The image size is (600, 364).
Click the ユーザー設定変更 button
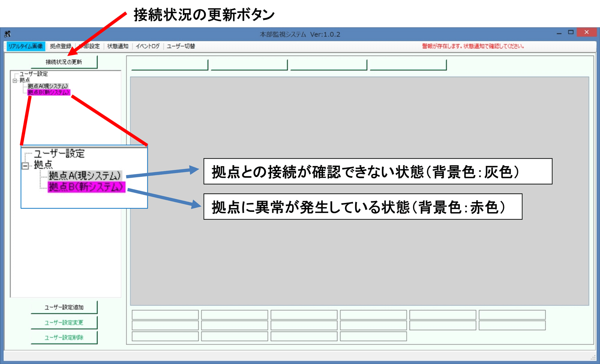tap(64, 322)
